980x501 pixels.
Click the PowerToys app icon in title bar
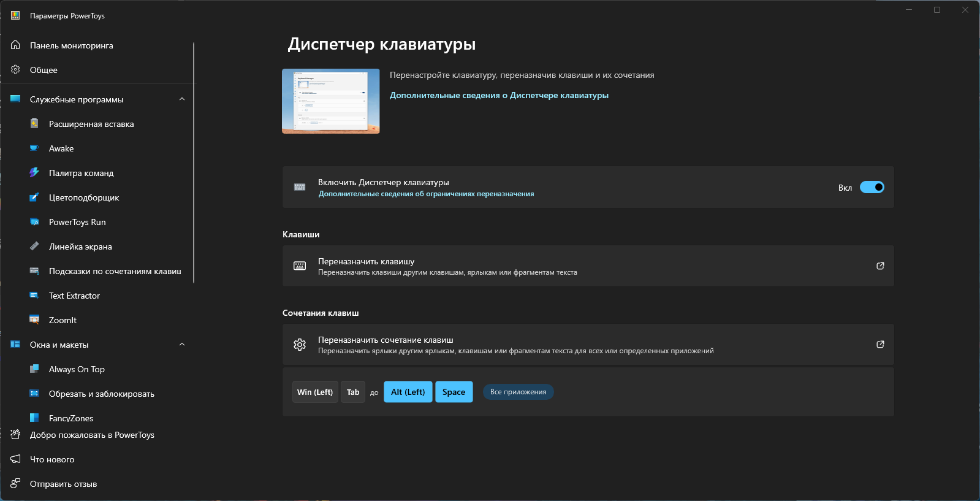coord(15,15)
